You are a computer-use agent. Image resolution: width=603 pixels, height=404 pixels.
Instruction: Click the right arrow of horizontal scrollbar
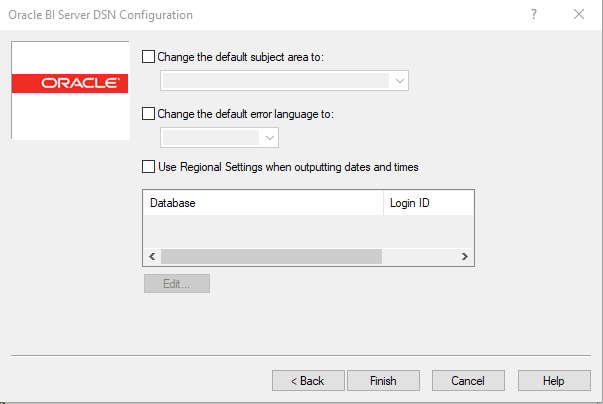pyautogui.click(x=465, y=256)
